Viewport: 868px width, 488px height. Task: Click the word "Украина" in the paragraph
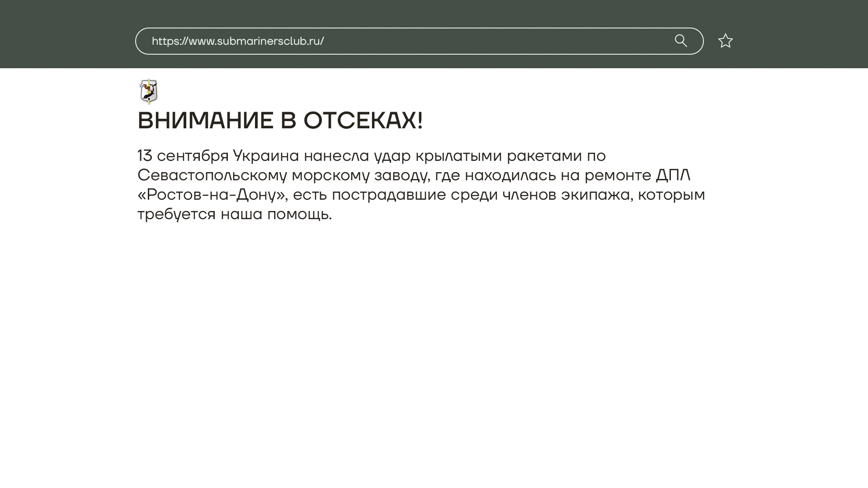coord(266,155)
